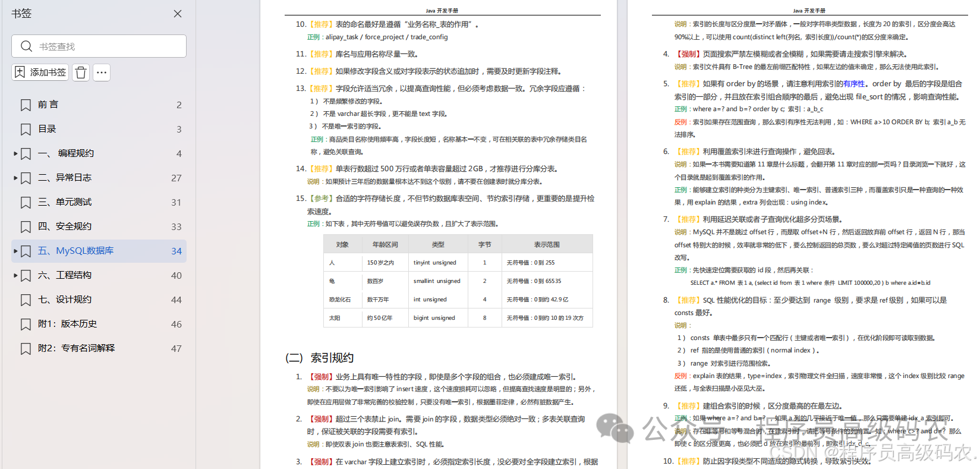Open the three-dots more options button

102,73
